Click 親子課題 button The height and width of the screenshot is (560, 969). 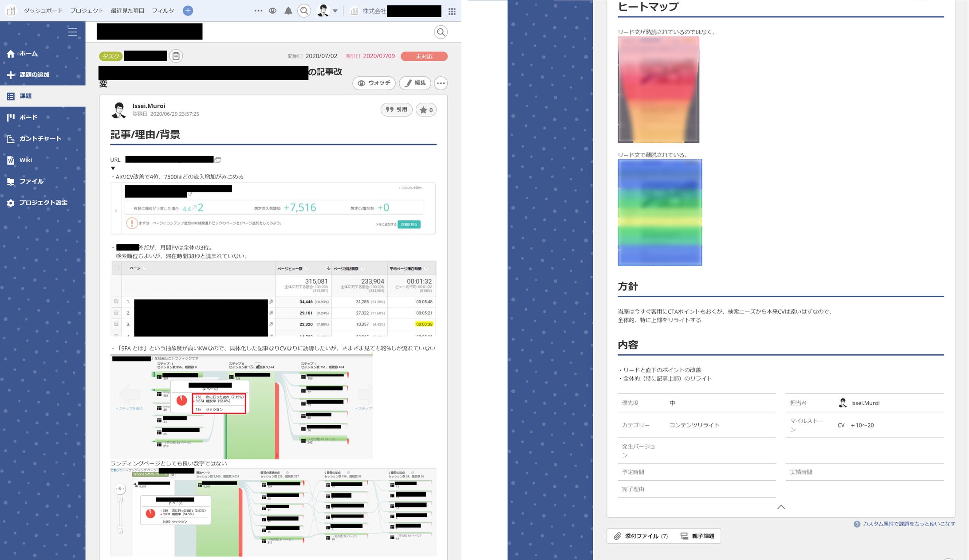(x=697, y=536)
